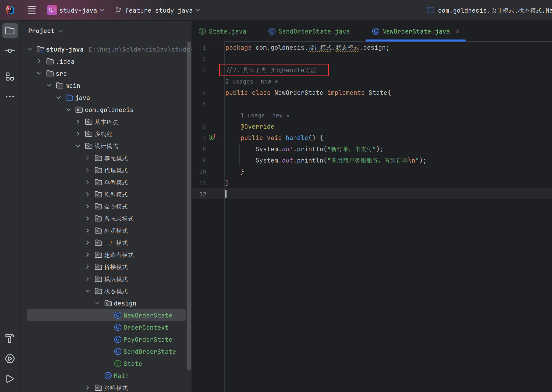The height and width of the screenshot is (392, 552).
Task: Collapse the src folder
Action: coord(39,74)
